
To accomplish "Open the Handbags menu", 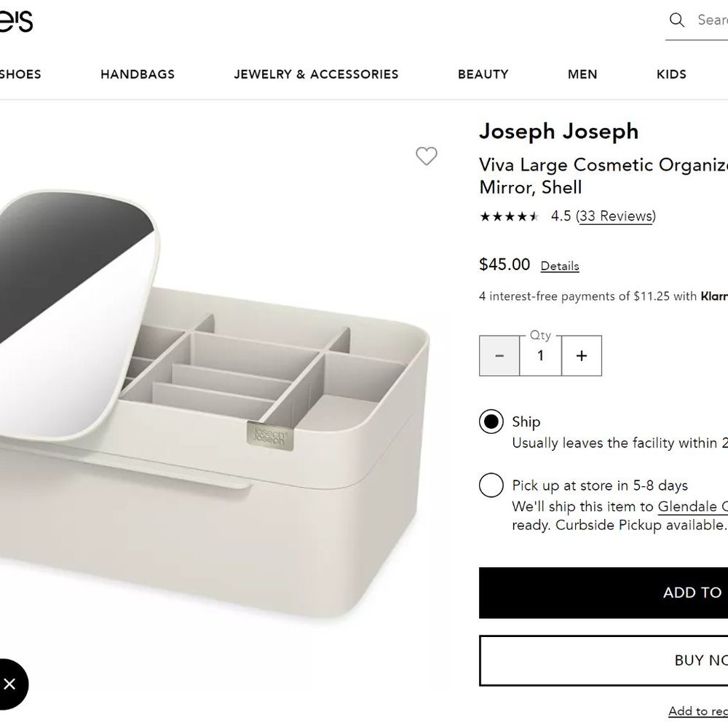I will [x=138, y=74].
